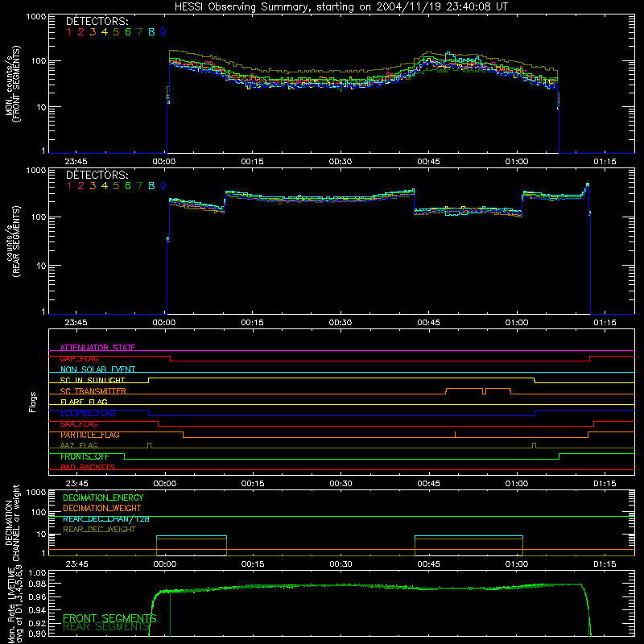Select orange detector 3 in front segments legend
644x644 pixels.
93,32
